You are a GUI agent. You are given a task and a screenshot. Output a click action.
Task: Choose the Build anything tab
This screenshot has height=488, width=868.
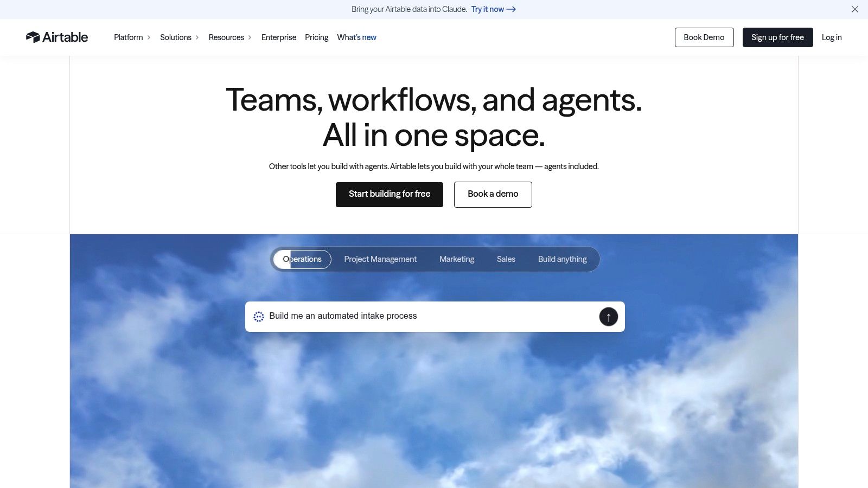[x=563, y=259]
